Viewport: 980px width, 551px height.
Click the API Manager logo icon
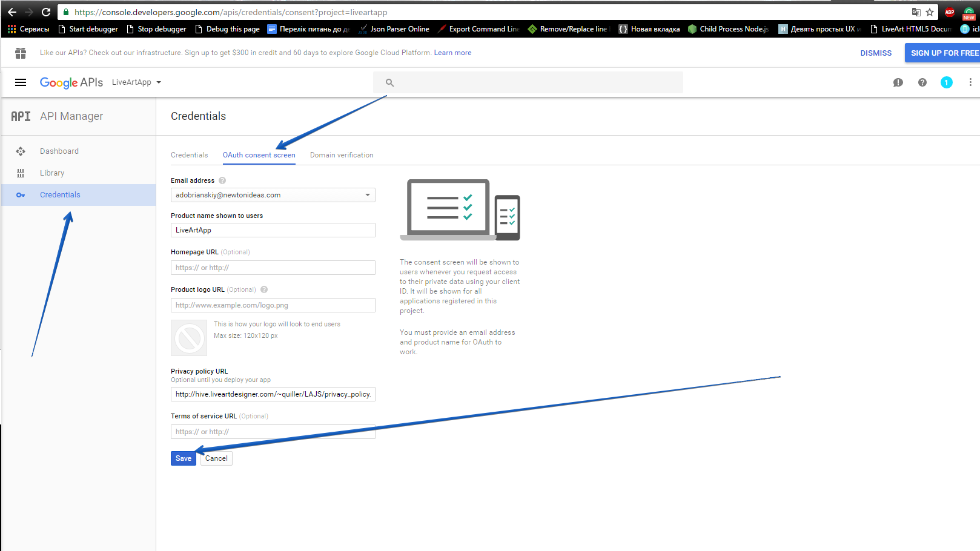[x=21, y=116]
